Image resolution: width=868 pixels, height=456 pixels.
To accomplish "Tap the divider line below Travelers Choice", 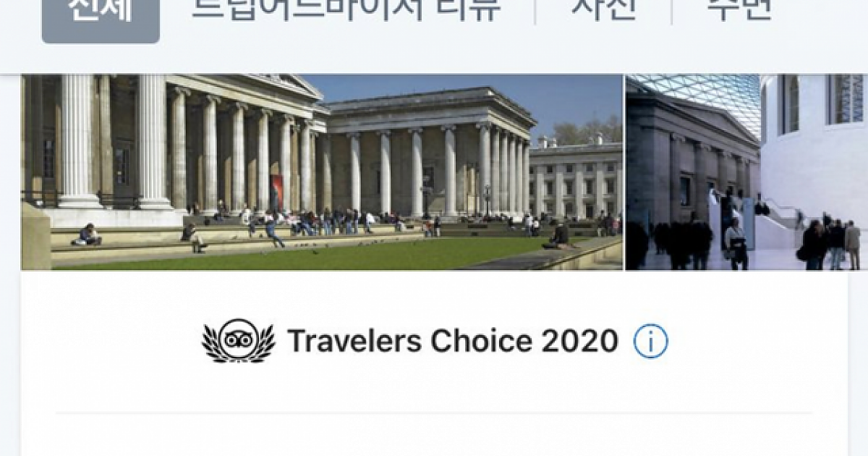I will (434, 413).
